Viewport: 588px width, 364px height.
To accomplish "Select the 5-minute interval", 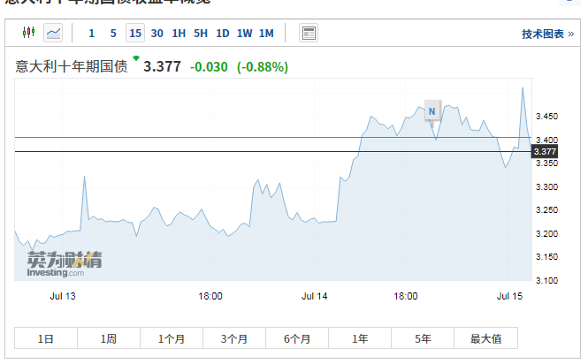I will click(x=113, y=34).
